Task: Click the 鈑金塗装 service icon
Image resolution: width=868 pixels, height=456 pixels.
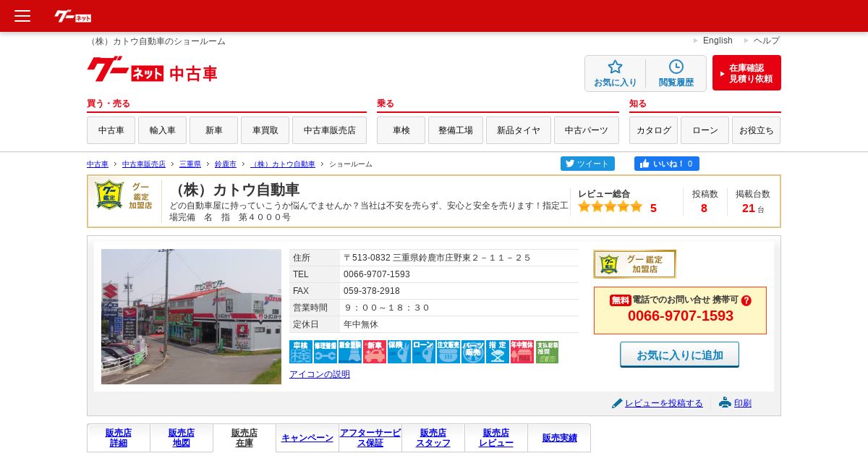Action: (x=350, y=352)
